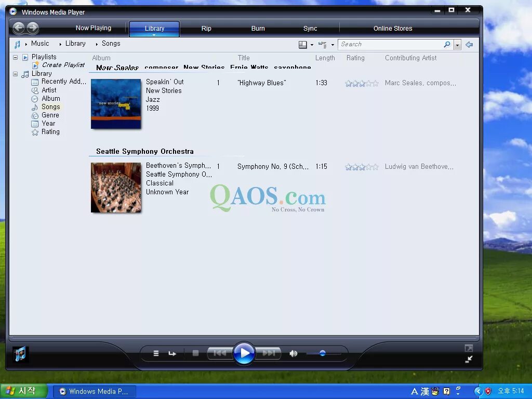This screenshot has height=399, width=532.
Task: Sort by the Album column header
Action: (101, 58)
